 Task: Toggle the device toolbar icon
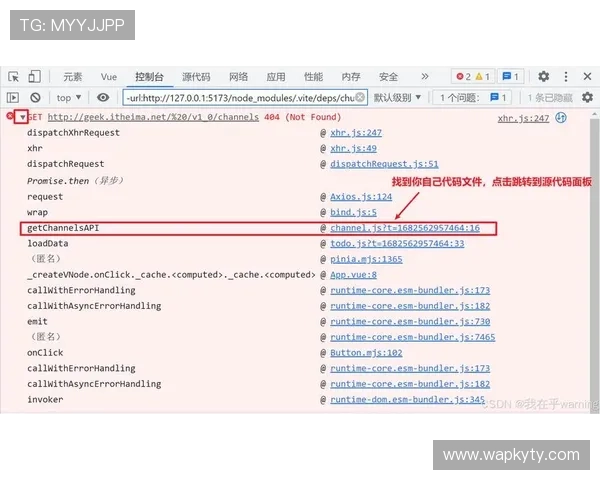[34, 77]
